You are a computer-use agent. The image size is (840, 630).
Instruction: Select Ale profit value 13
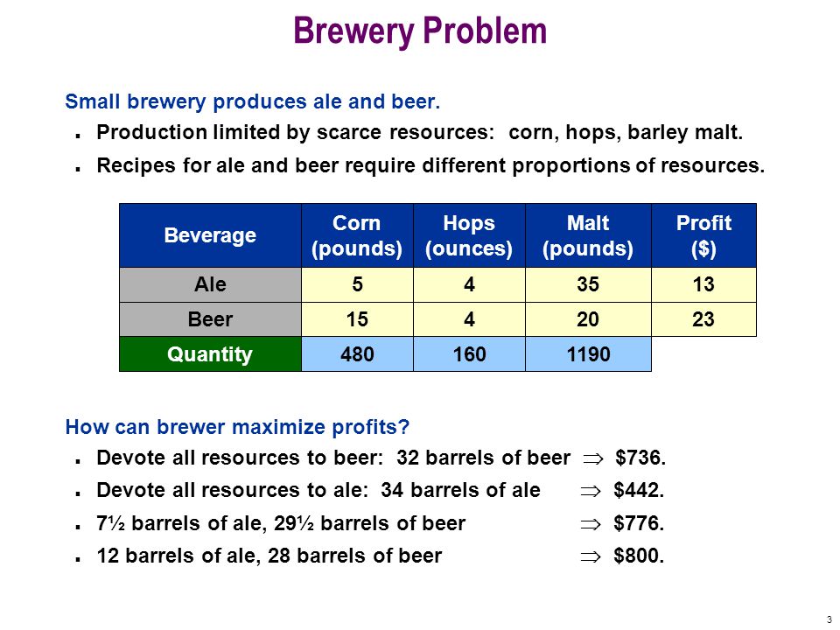[703, 284]
